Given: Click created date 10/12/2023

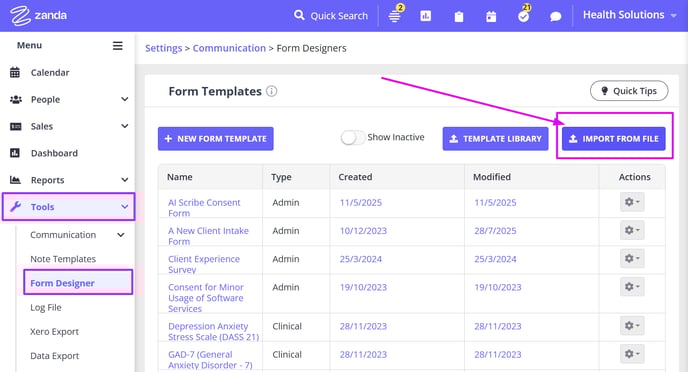Looking at the screenshot, I should point(363,231).
